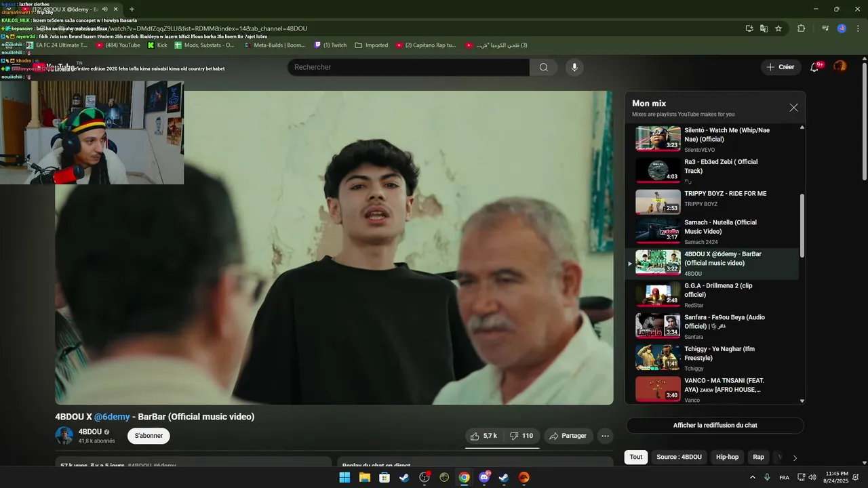Show hidden tray icons chevron

point(753,477)
